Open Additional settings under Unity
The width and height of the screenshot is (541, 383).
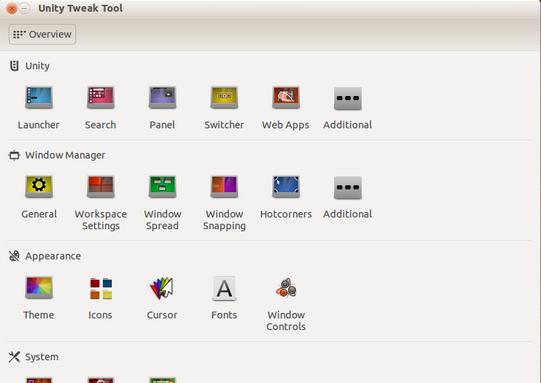(347, 99)
